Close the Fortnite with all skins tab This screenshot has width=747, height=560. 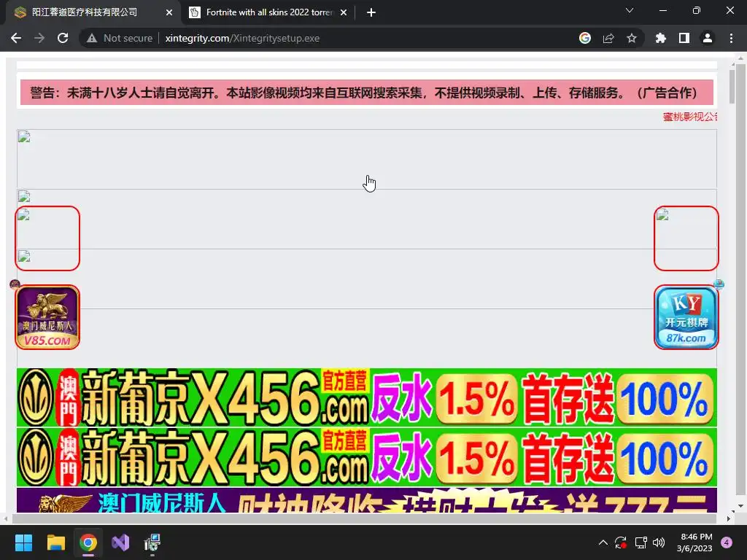(344, 12)
